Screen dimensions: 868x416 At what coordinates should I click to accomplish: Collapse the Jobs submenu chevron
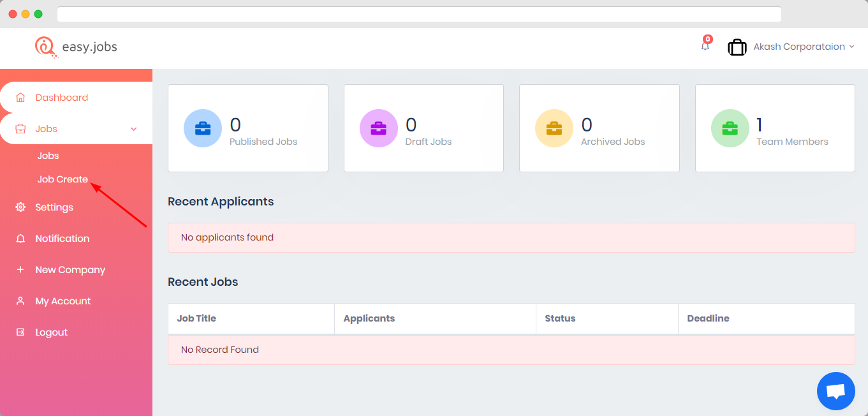134,129
